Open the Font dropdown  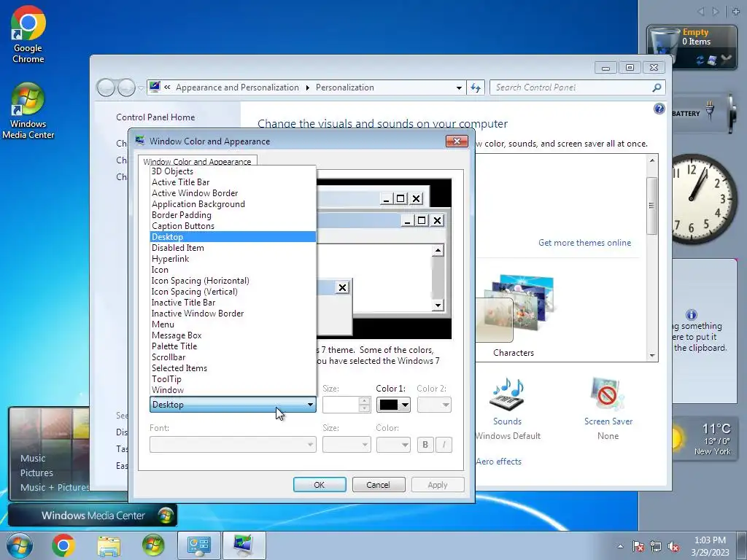(x=233, y=445)
